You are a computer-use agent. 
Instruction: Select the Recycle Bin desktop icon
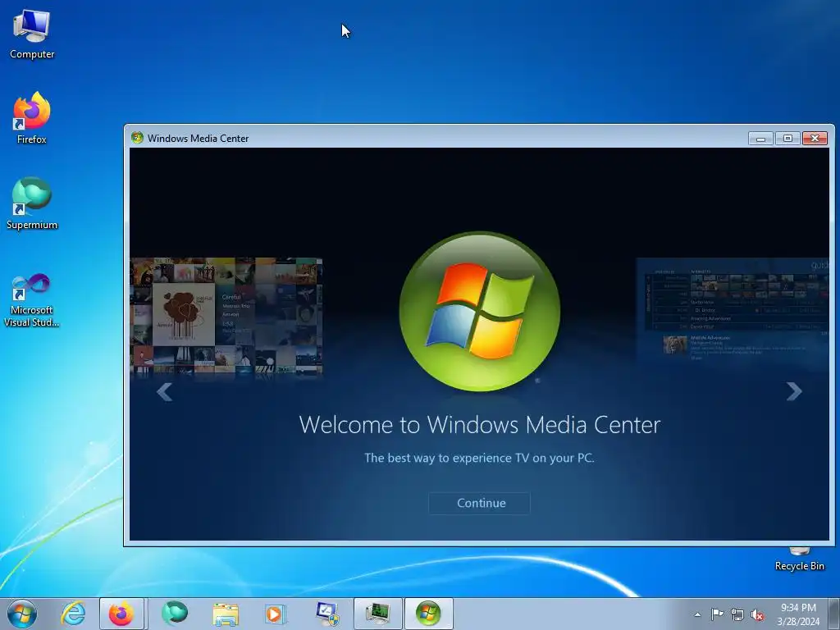pos(799,559)
